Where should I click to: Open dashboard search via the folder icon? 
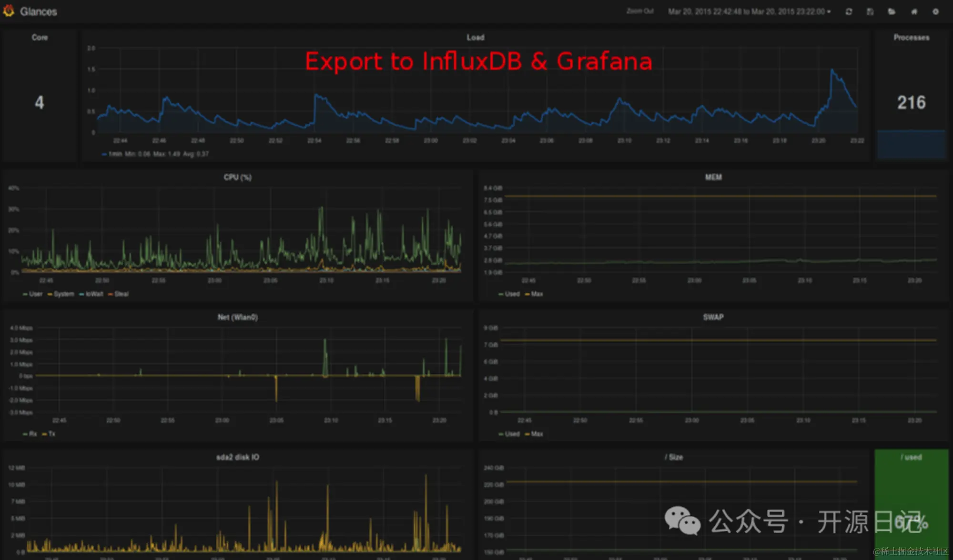[892, 11]
